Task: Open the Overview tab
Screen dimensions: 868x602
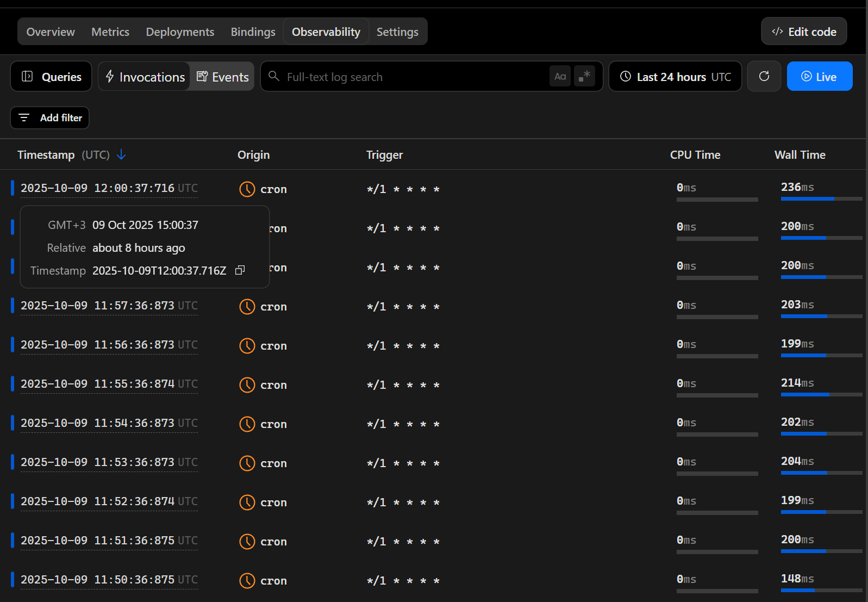Action: pyautogui.click(x=51, y=32)
